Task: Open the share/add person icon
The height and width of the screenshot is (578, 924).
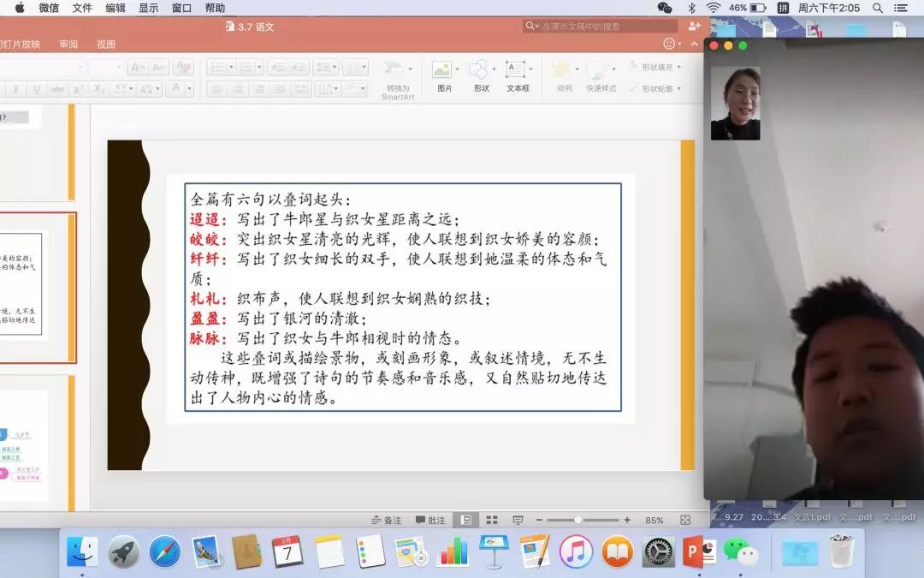Action: coord(694,27)
